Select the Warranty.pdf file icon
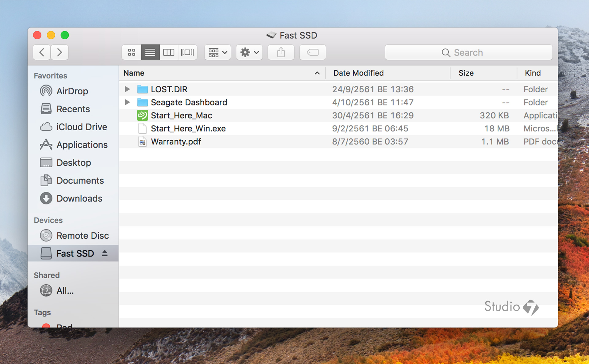This screenshot has height=364, width=589. point(142,142)
